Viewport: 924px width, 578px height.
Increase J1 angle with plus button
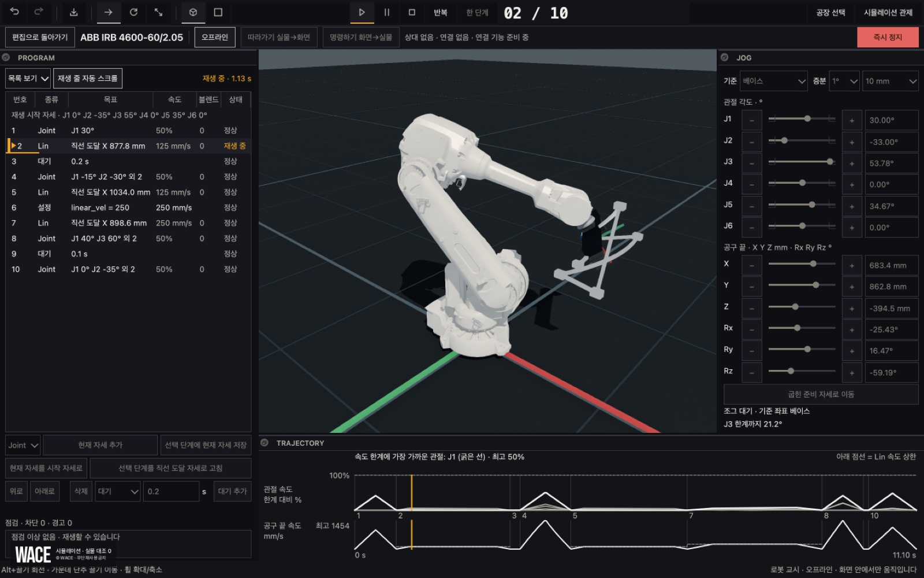click(x=852, y=120)
